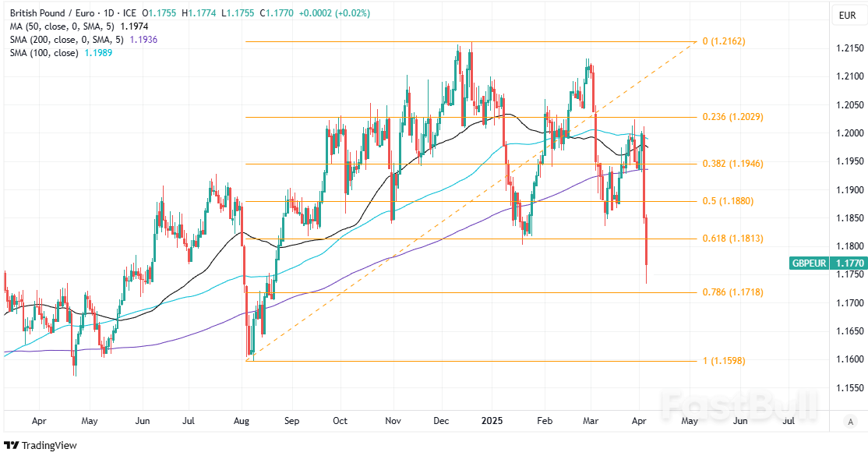Click the 2025 label on the time axis

click(x=492, y=421)
